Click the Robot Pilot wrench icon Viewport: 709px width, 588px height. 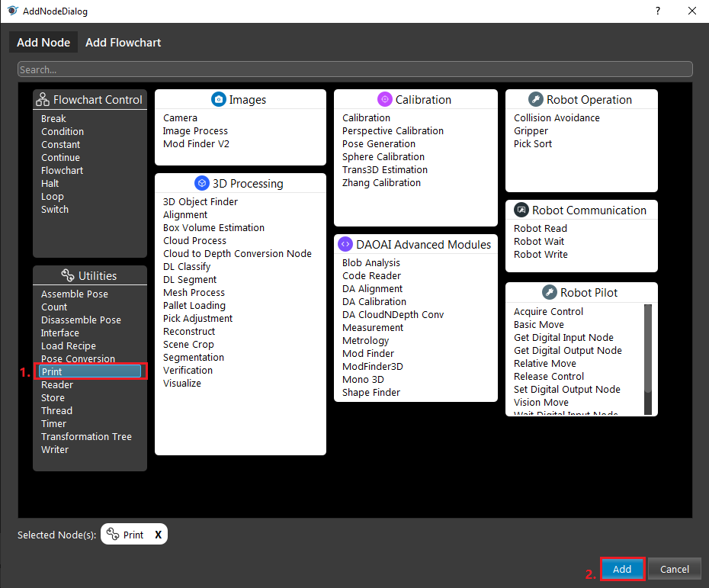pyautogui.click(x=550, y=292)
